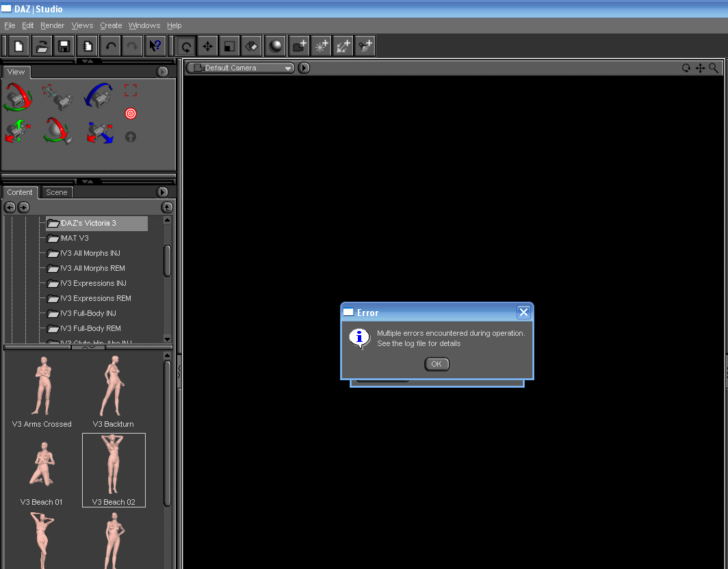The image size is (728, 569).
Task: Click the Render sphere icon
Action: coord(276,46)
